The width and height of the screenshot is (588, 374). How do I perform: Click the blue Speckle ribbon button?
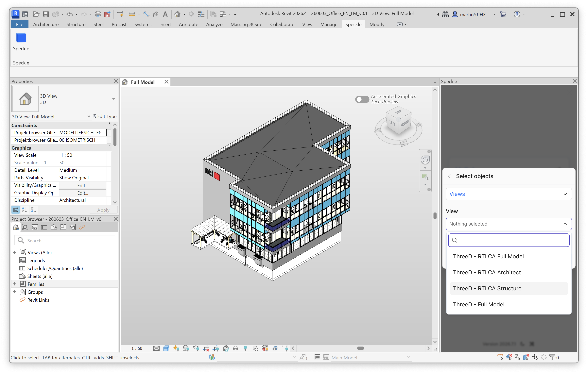[21, 42]
